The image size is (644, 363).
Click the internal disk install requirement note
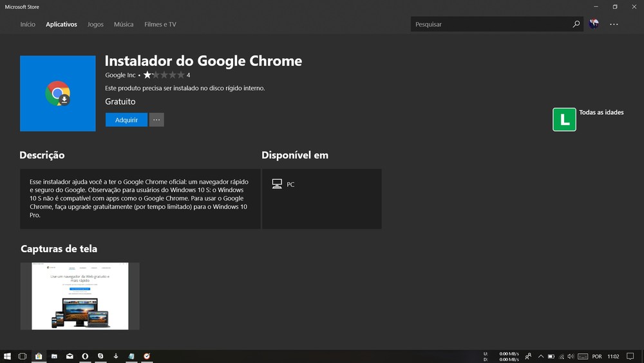point(185,88)
